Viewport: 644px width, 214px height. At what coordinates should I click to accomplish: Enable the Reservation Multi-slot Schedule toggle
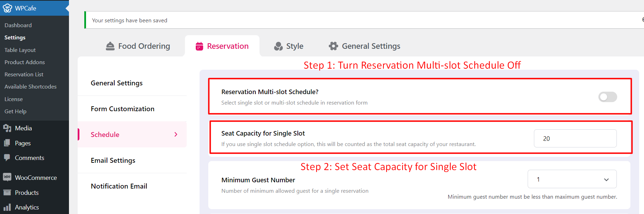607,97
